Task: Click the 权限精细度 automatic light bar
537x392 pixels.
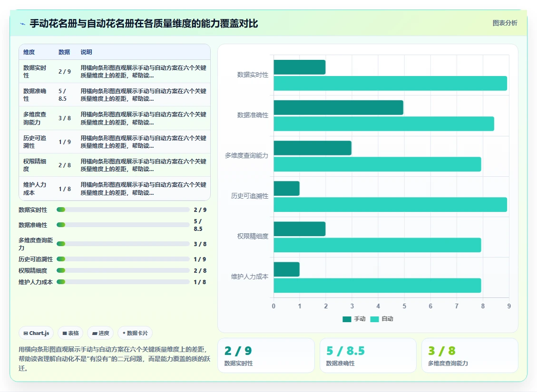Action: click(x=377, y=245)
